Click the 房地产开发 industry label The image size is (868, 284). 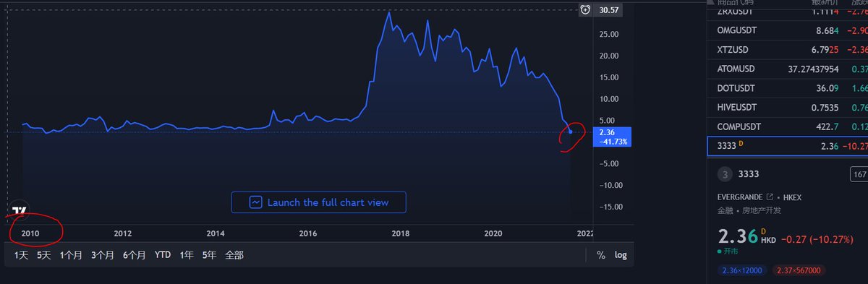[761, 211]
